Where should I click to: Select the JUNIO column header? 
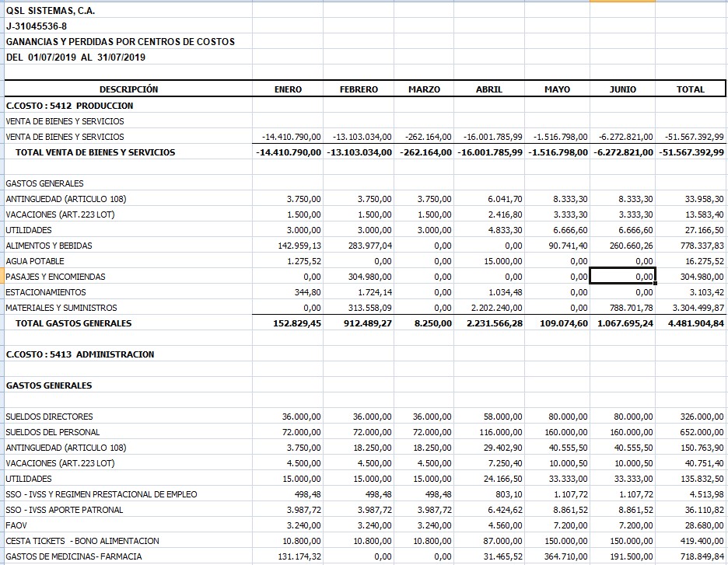622,89
